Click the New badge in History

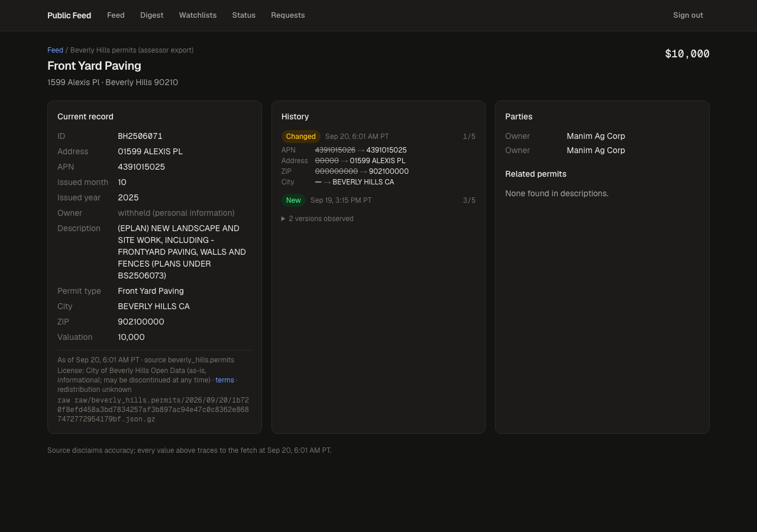pyautogui.click(x=293, y=200)
